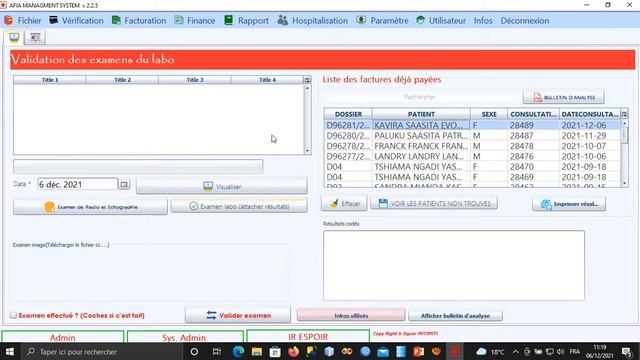Open the notifications center icon
This screenshot has height=360, width=640.
click(627, 351)
